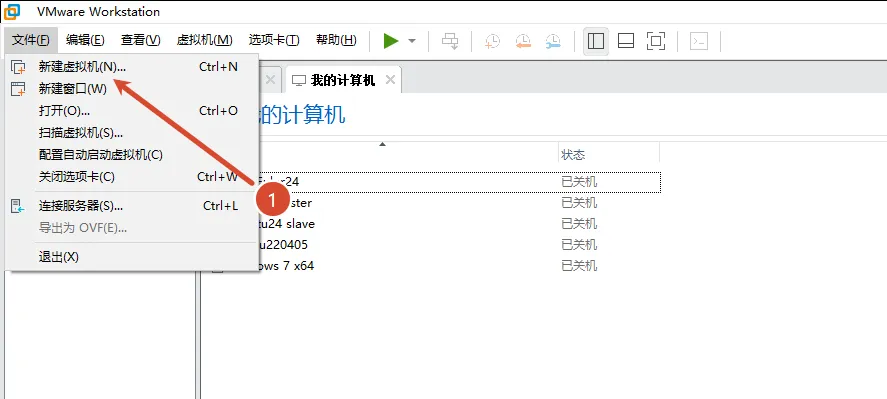
Task: Click the 我的计算机 page heading
Action: pos(303,115)
